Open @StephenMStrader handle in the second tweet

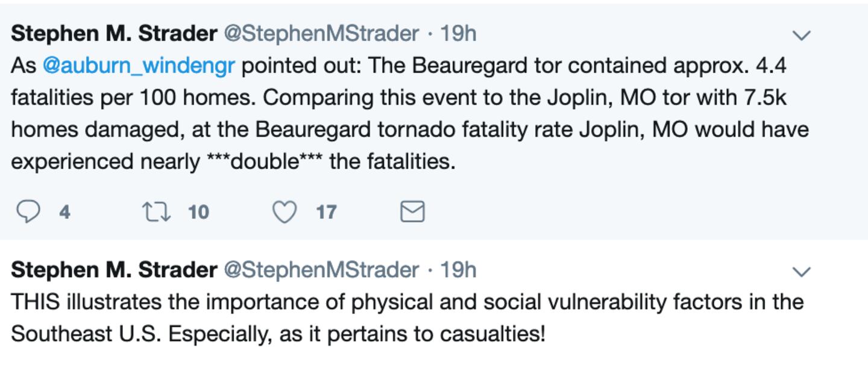pos(321,270)
